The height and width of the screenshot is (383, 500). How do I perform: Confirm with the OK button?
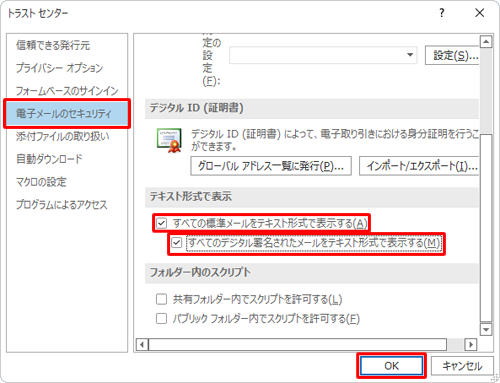[391, 366]
